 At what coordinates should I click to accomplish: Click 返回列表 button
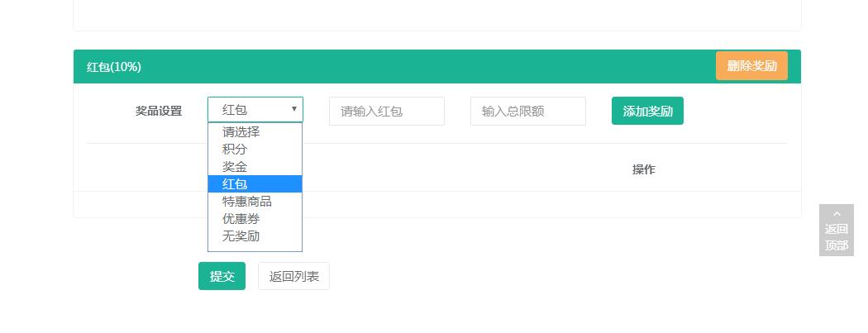[x=293, y=276]
